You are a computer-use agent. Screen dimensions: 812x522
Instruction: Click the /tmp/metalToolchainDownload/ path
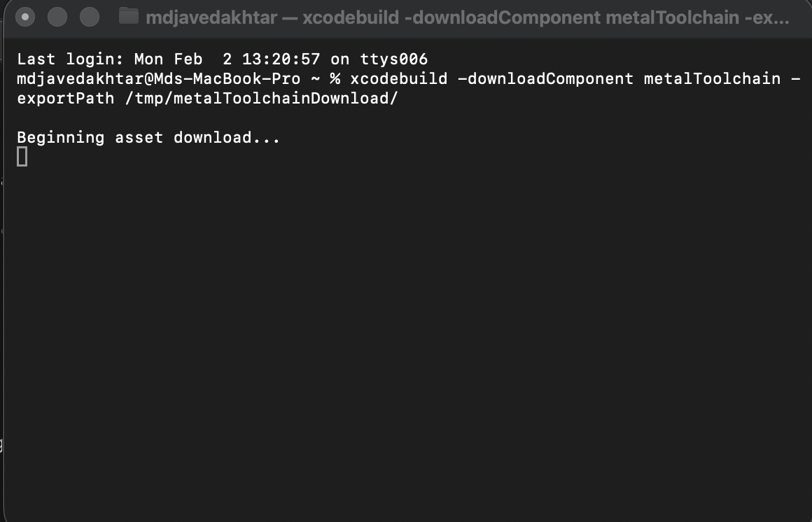(262, 98)
